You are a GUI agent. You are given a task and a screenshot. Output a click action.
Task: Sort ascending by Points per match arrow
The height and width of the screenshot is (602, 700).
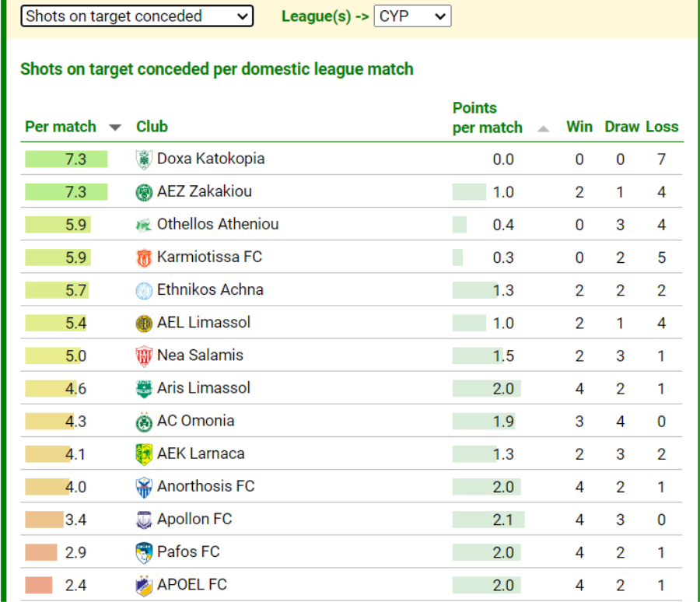pos(543,128)
